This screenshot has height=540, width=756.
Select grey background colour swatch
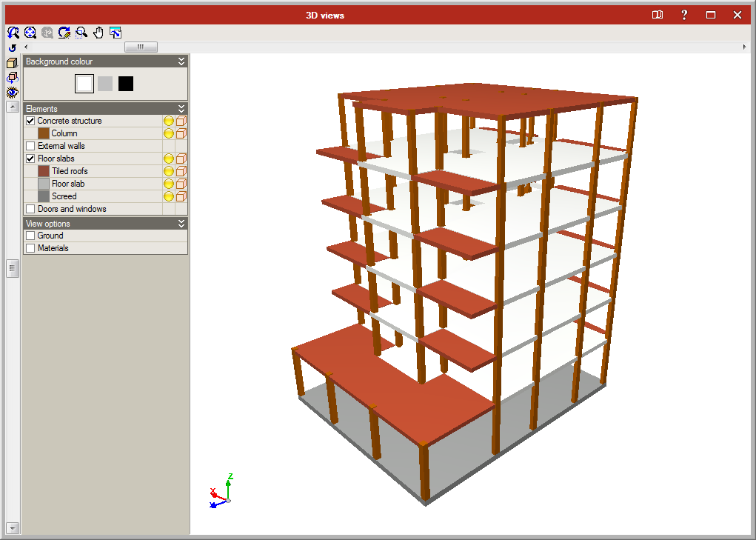click(x=105, y=84)
